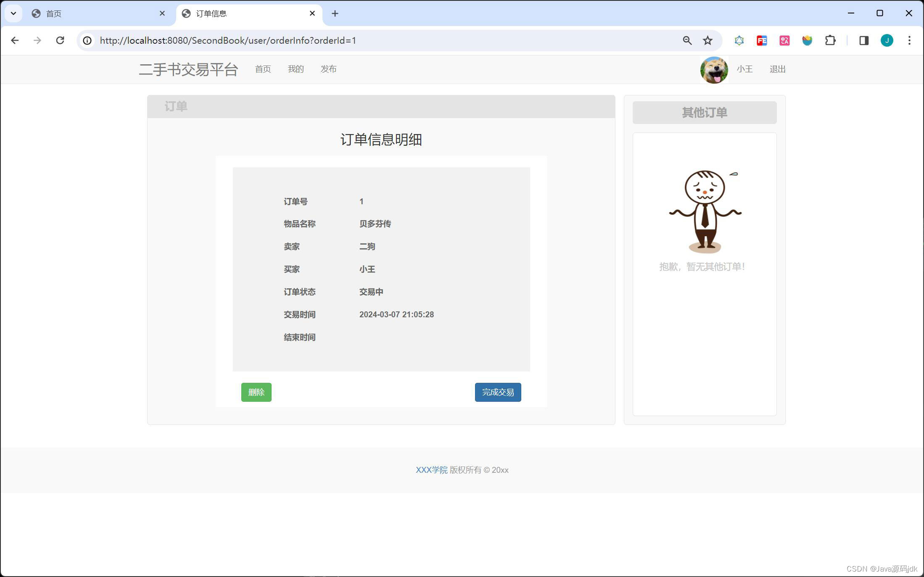Bookmark this page with the star icon
This screenshot has height=577, width=924.
[x=708, y=40]
